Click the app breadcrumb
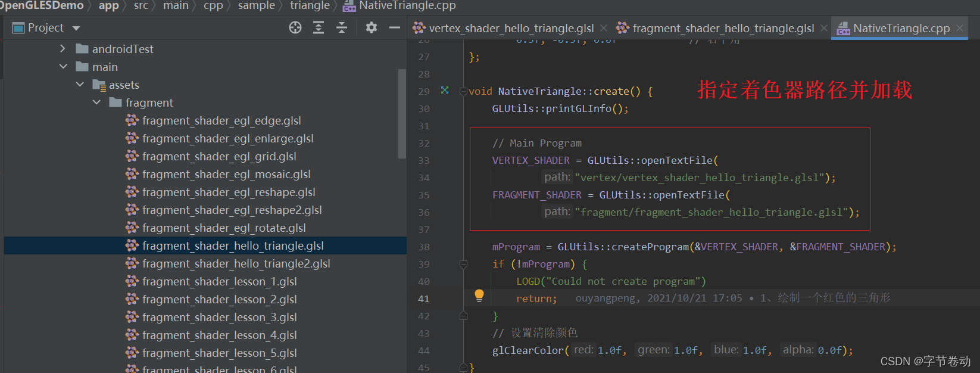 pyautogui.click(x=109, y=5)
